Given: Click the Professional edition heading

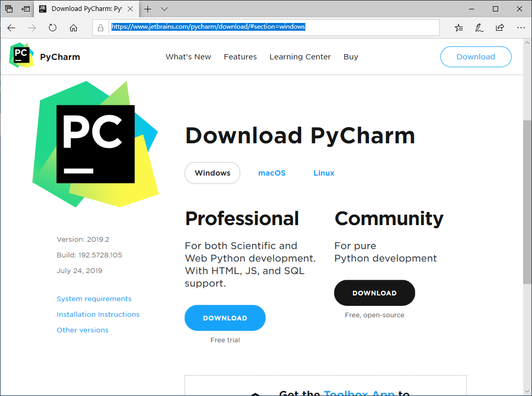Looking at the screenshot, I should [x=242, y=218].
